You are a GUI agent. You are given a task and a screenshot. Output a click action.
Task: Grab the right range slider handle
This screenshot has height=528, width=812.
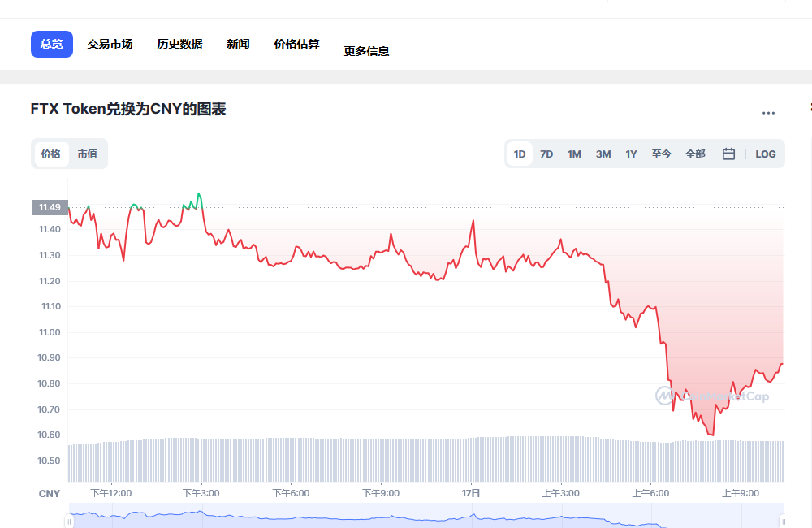tap(783, 522)
